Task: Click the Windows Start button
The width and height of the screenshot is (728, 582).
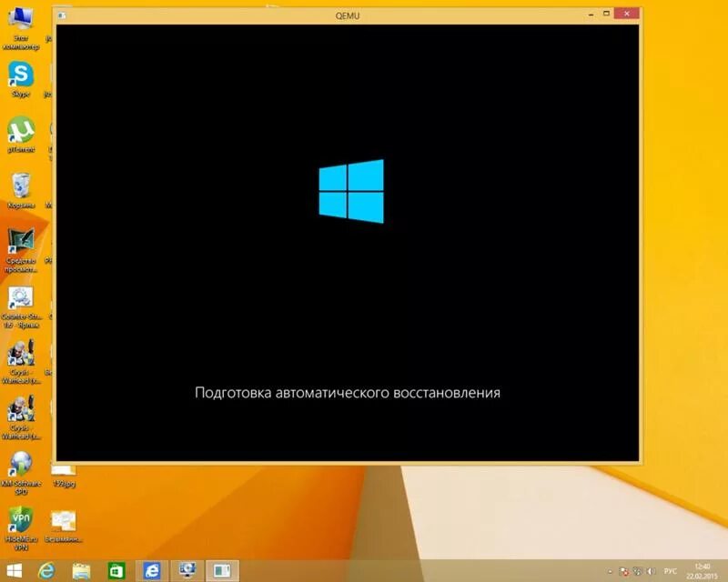Action: pos(14,570)
